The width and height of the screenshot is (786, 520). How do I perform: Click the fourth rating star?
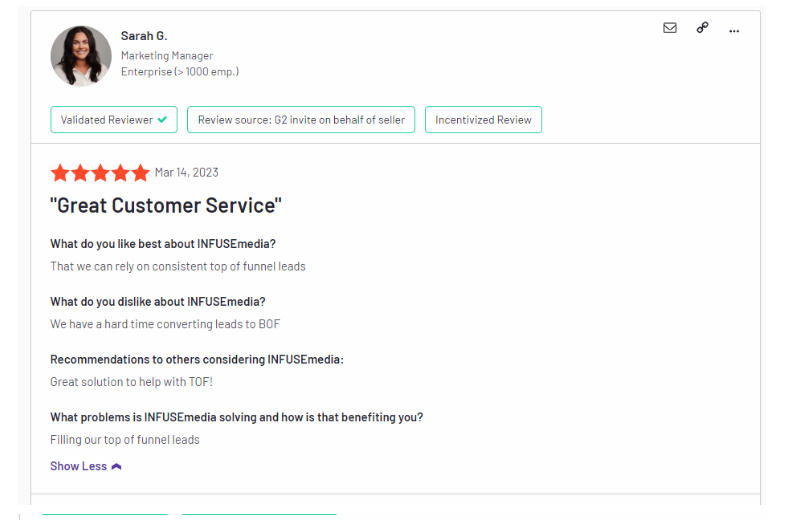[x=120, y=173]
